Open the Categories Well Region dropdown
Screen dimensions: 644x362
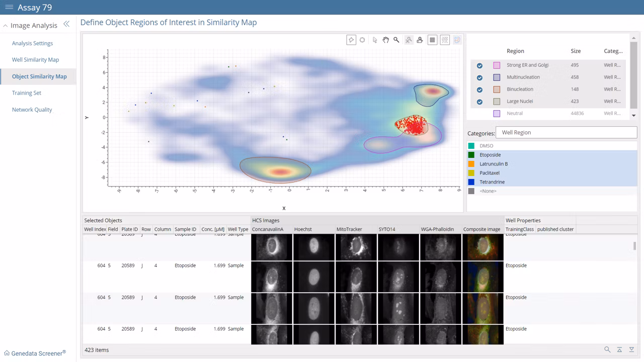(566, 133)
